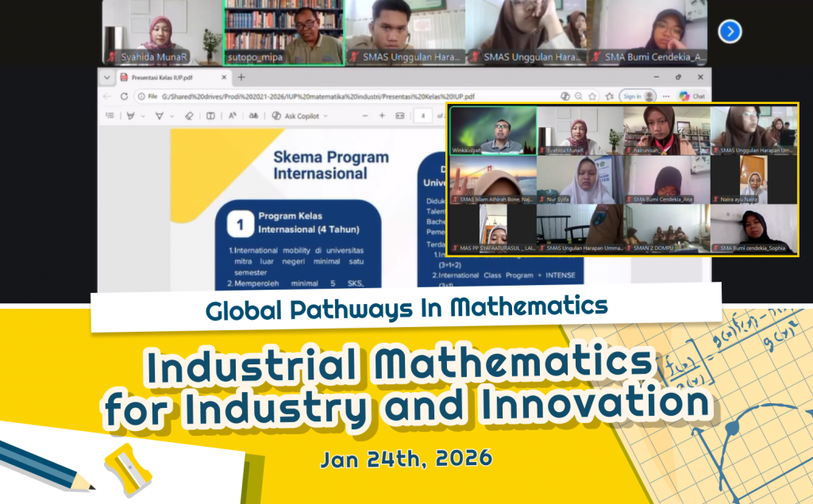Screen dimensions: 813x504
Task: Click the next participants arrow in Zoom
Action: click(x=730, y=32)
